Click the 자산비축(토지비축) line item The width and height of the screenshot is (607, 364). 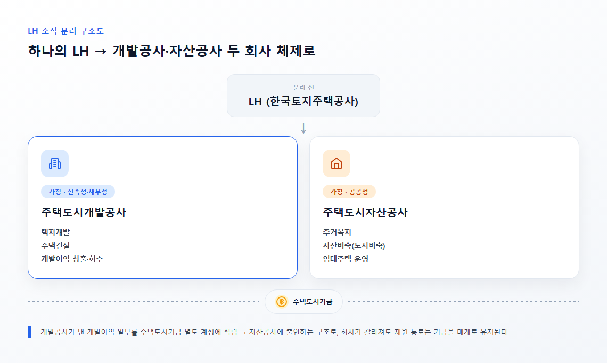(x=354, y=246)
